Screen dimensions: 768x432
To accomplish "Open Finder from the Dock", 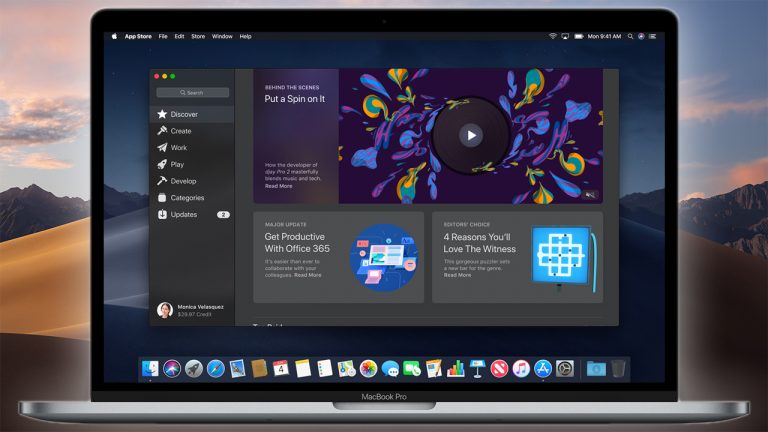I will [x=150, y=368].
